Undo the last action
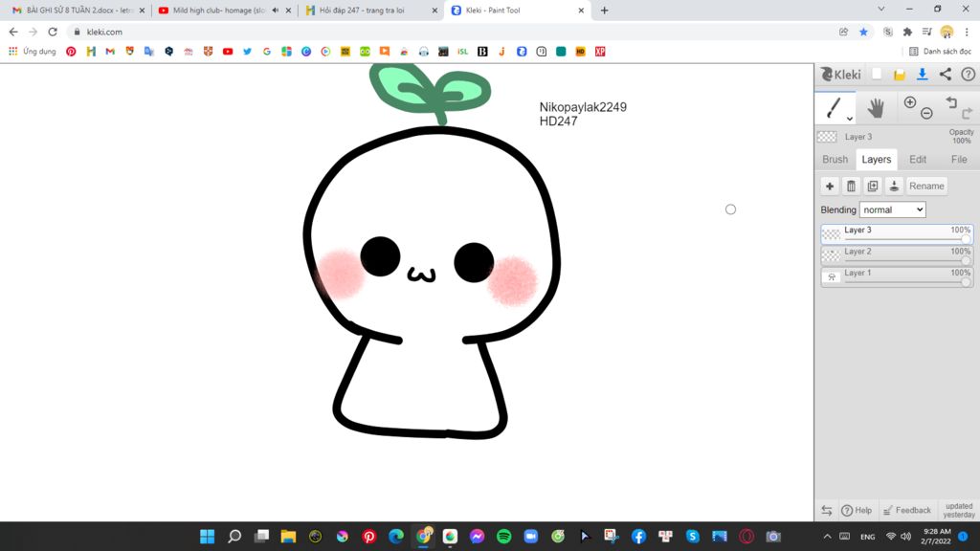Viewport: 980px width, 551px height. coord(951,101)
